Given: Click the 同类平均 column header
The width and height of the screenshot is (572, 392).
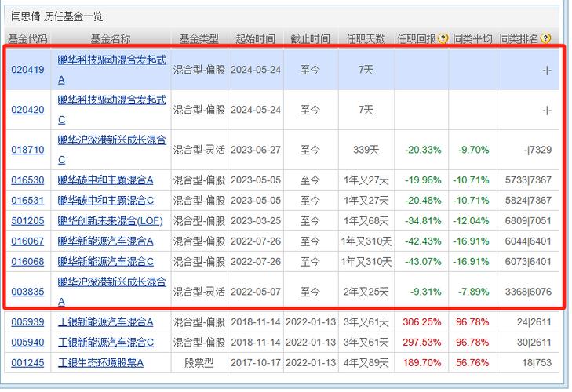Looking at the screenshot, I should coord(473,38).
